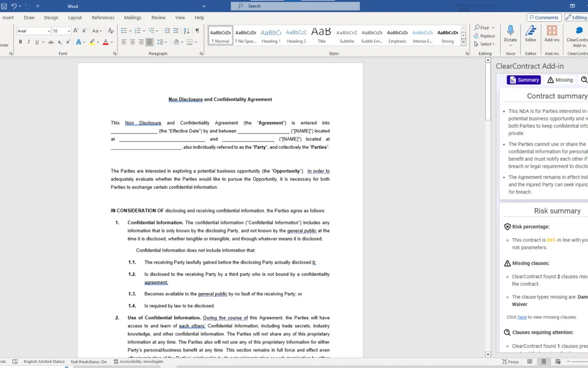The width and height of the screenshot is (588, 368).
Task: Align text left
Action: pos(124,42)
